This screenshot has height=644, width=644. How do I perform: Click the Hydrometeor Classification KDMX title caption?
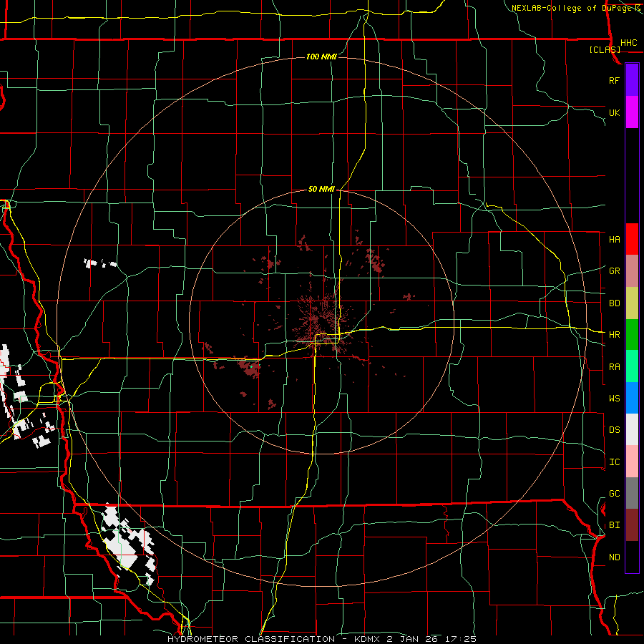321,639
